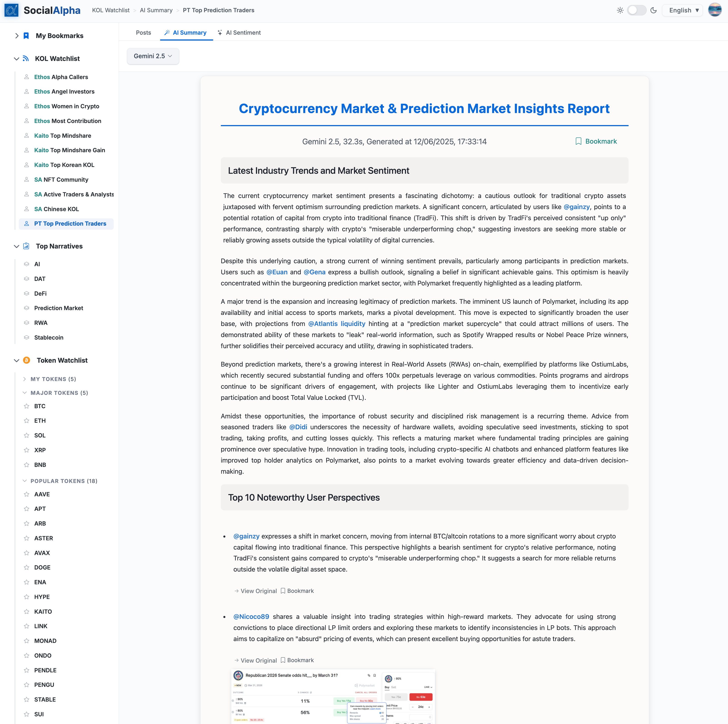Star BTC in Major Tokens

(x=26, y=406)
